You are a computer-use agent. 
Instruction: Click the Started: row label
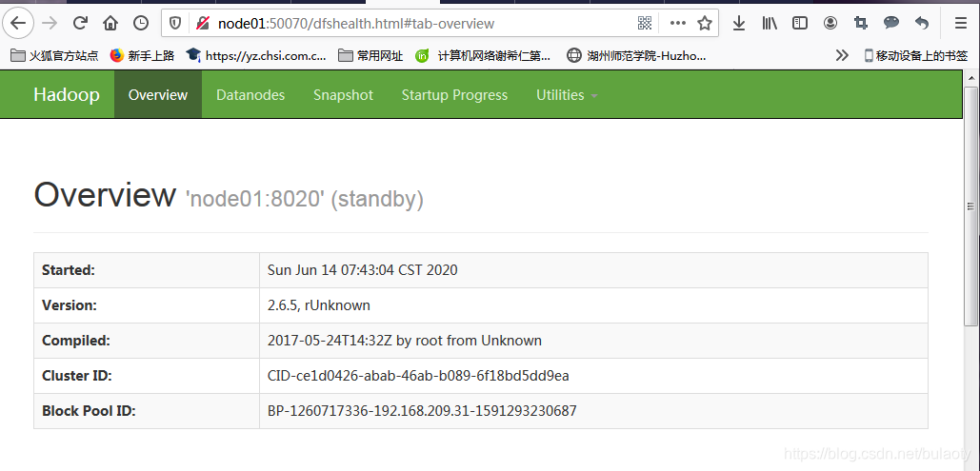pyautogui.click(x=69, y=270)
